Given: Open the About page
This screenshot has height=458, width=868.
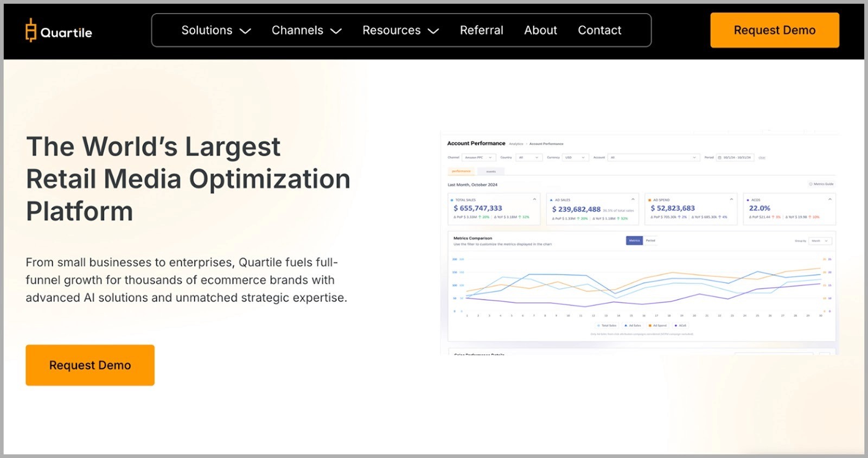Looking at the screenshot, I should point(540,30).
